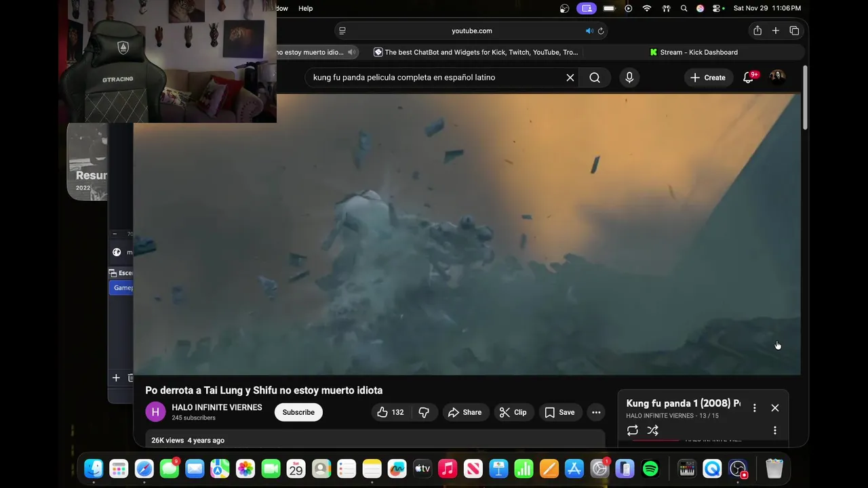Open Photos from the Dock

pos(245,468)
